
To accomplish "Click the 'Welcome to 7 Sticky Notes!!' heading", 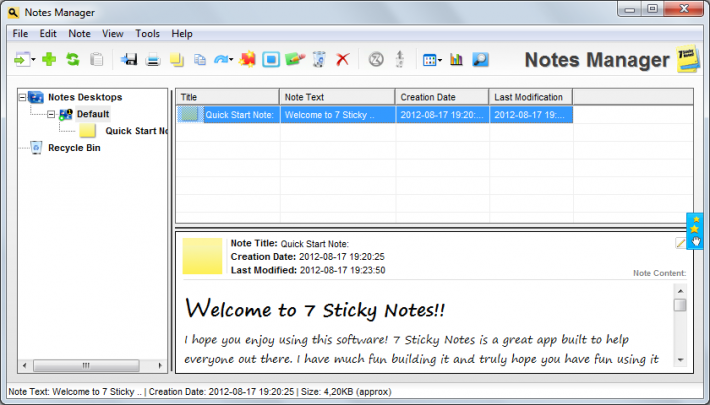I will 315,310.
